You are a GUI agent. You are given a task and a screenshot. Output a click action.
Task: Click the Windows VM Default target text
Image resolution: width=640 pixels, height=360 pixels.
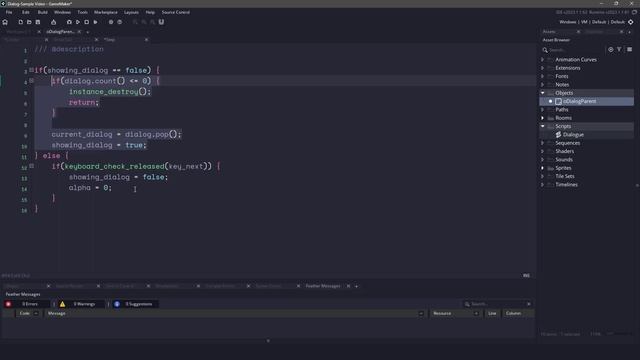point(592,22)
